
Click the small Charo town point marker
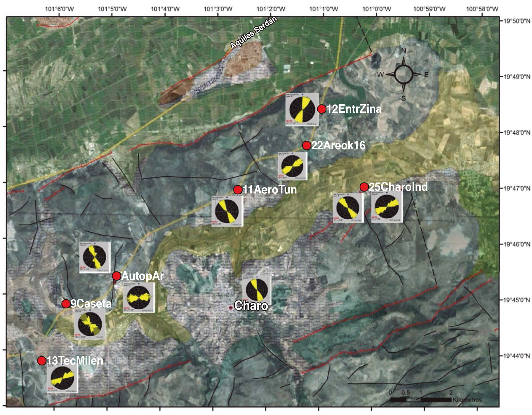tap(230, 308)
